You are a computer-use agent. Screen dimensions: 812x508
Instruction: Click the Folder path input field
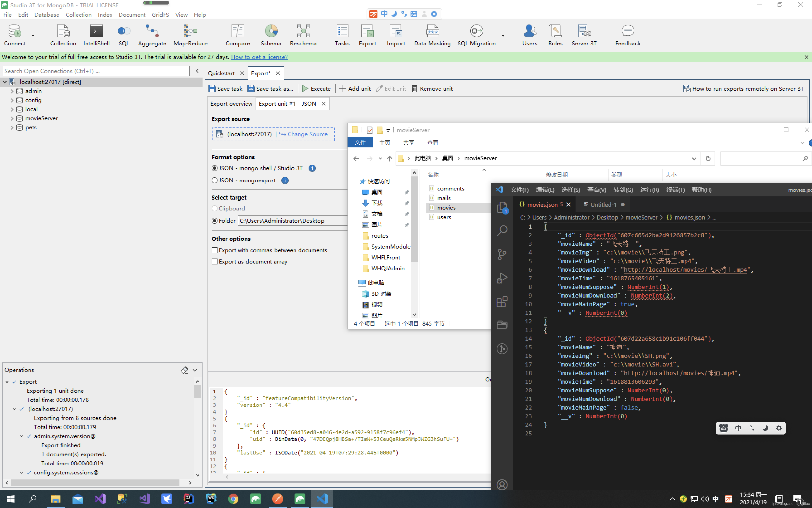click(292, 221)
